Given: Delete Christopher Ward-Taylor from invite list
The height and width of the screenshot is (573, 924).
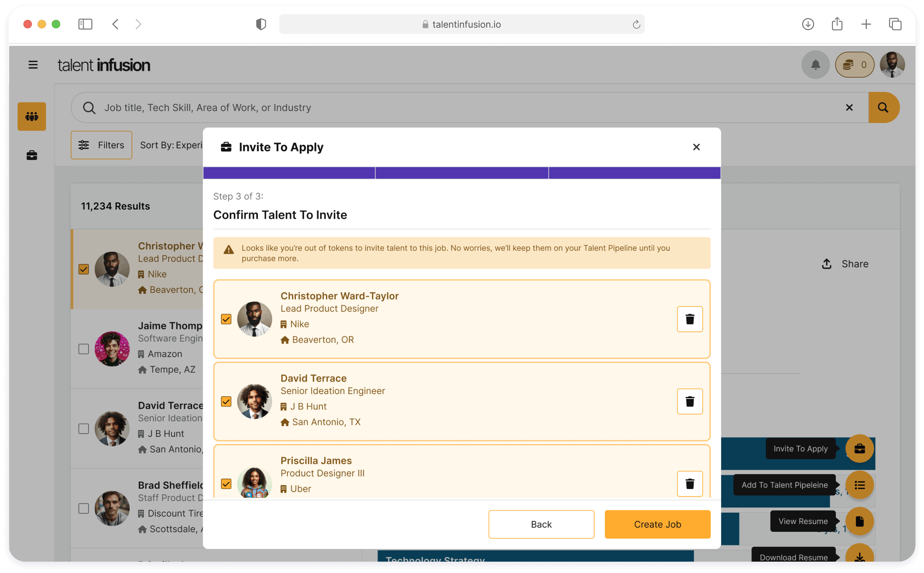Looking at the screenshot, I should pyautogui.click(x=689, y=319).
